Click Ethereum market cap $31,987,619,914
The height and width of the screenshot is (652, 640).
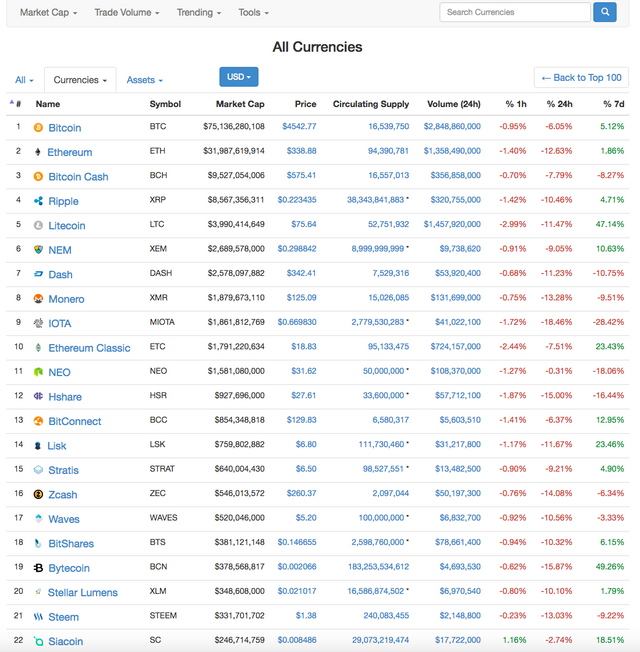(x=234, y=151)
